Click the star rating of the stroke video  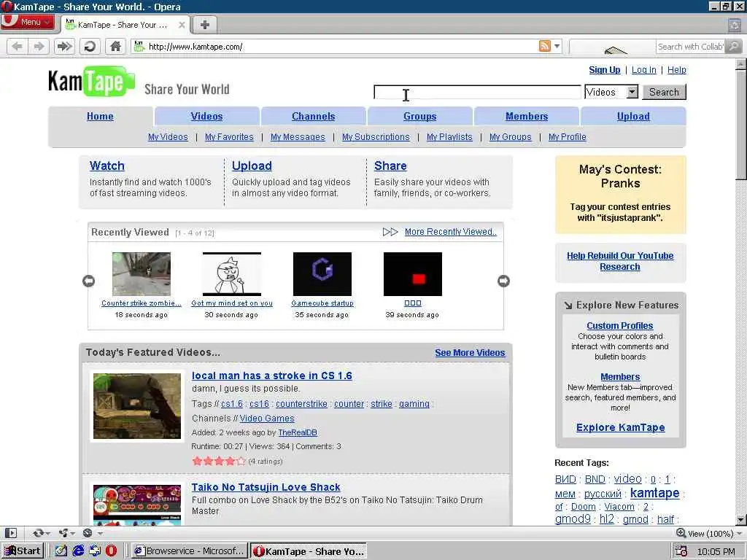tap(219, 461)
